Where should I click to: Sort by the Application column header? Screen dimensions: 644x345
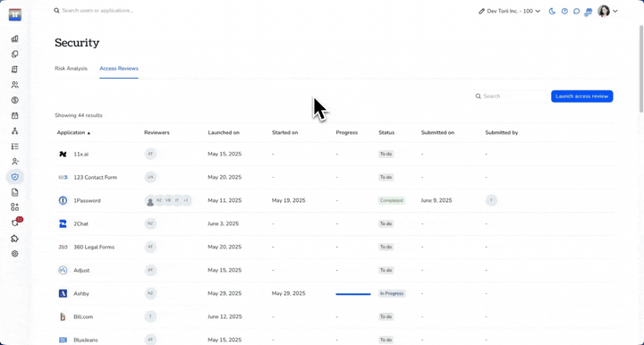point(73,132)
